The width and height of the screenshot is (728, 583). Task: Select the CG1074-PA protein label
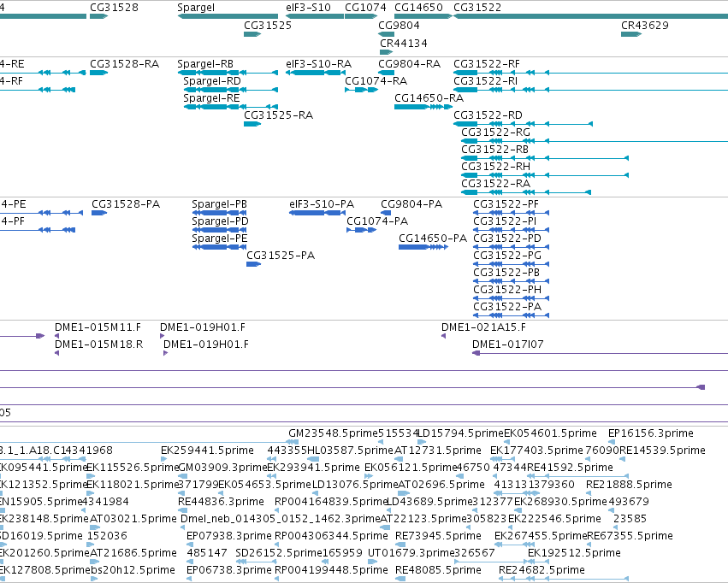(x=377, y=221)
